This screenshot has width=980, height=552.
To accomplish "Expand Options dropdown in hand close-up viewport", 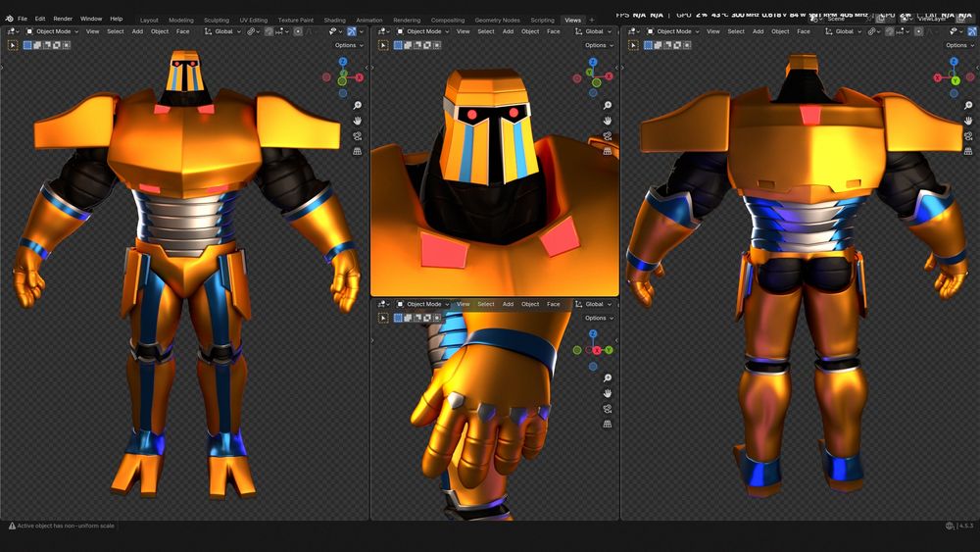I will [599, 318].
